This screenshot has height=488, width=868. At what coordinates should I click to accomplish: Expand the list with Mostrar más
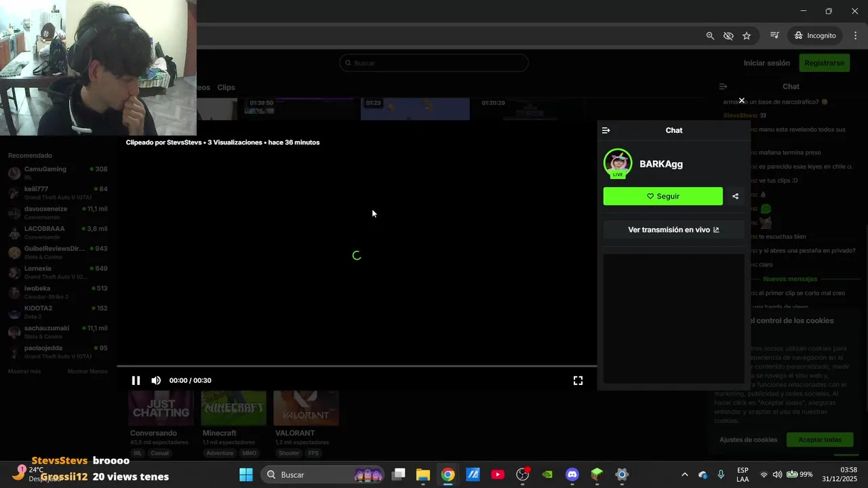(24, 371)
